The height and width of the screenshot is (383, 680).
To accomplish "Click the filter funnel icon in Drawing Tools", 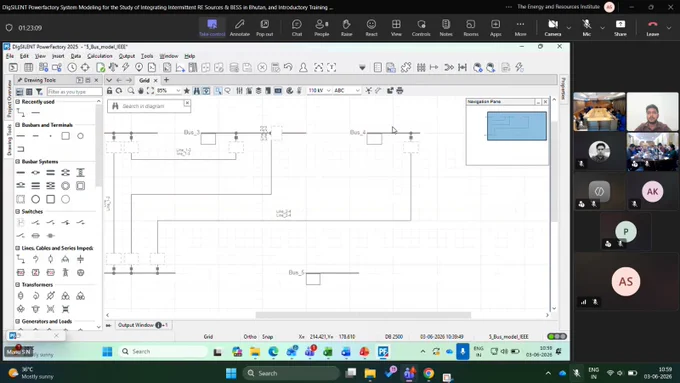I will click(x=39, y=92).
